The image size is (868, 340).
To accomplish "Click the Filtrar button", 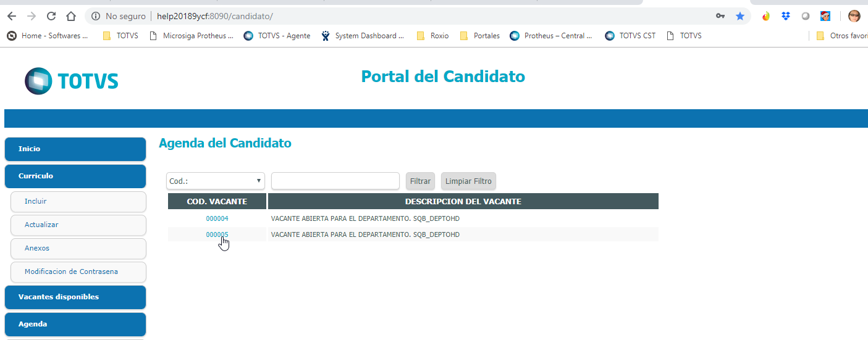I will coord(420,181).
